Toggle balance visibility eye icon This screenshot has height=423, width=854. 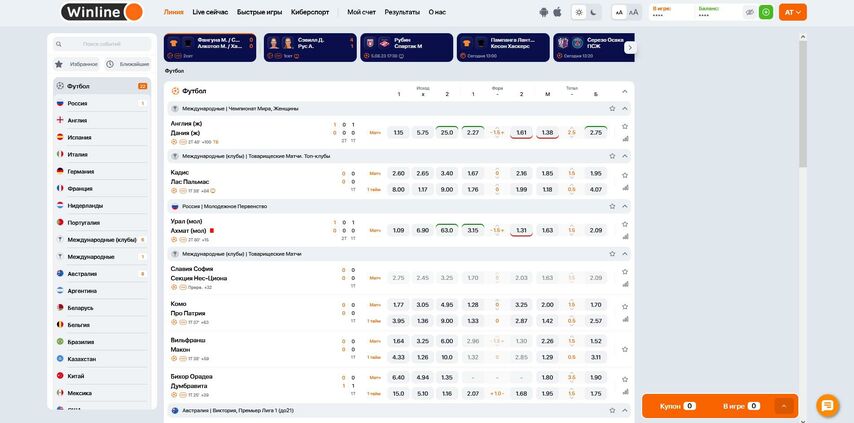(750, 12)
